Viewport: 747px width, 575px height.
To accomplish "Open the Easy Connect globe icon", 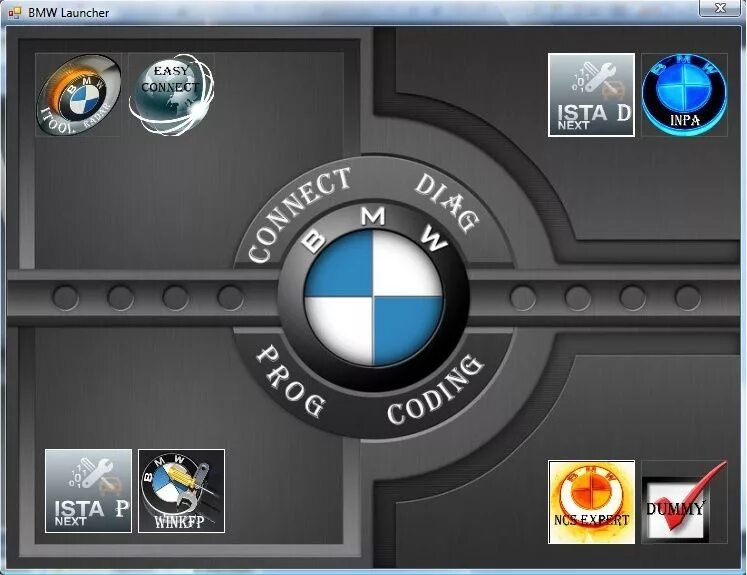I will pos(172,95).
